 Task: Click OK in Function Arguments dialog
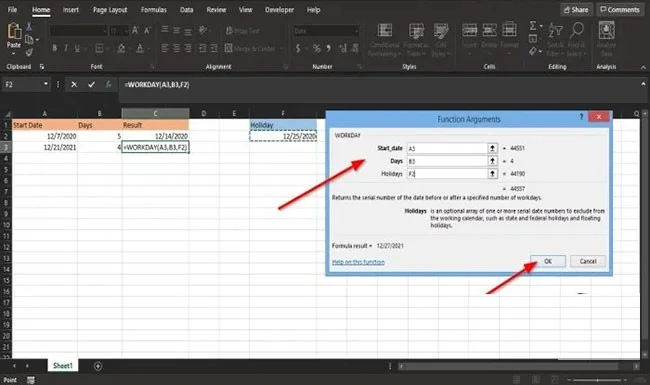coord(548,261)
